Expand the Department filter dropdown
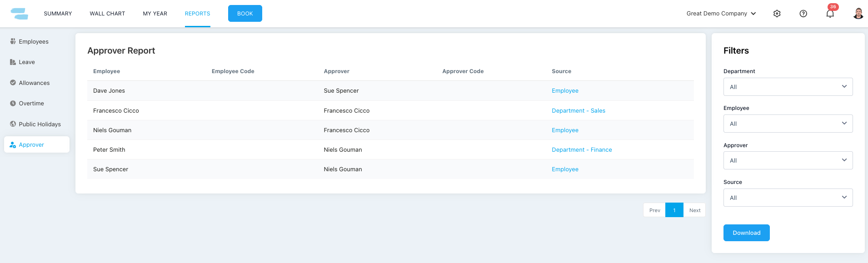Screen dimensions: 868x263 pos(788,87)
